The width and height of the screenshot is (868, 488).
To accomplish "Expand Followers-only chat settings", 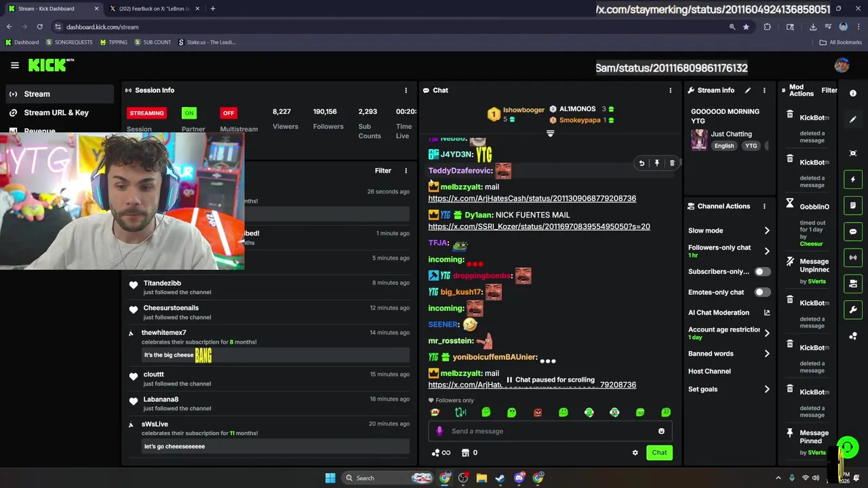I will (767, 251).
